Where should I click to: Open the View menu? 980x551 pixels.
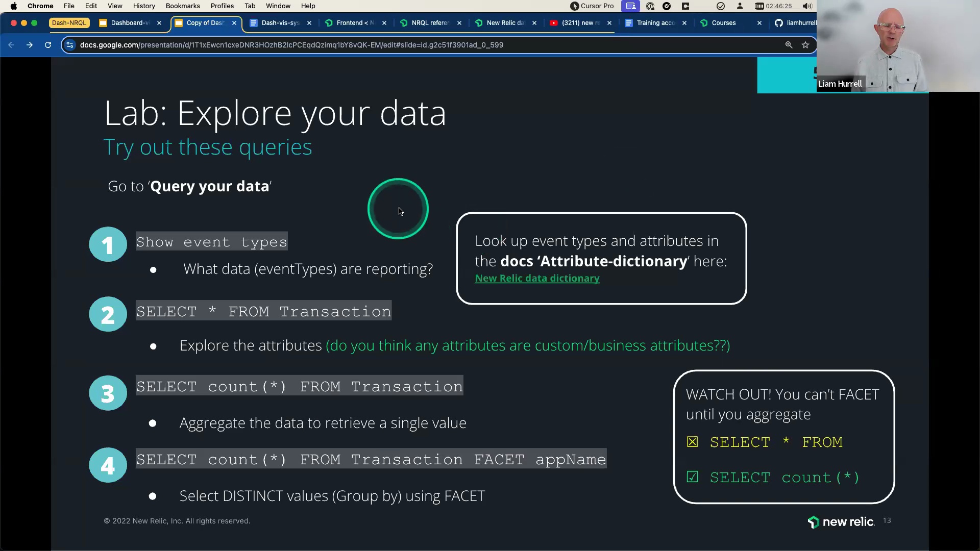(115, 6)
